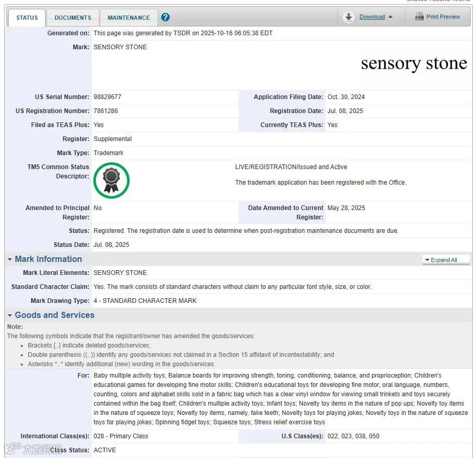Click U.S classes 022, 023, 038, 050
The width and height of the screenshot is (476, 458).
353,436
